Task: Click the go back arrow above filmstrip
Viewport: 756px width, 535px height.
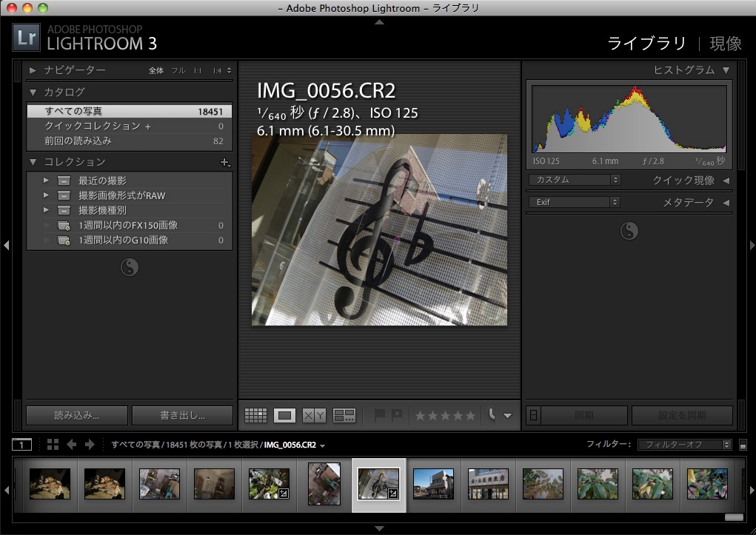Action: [x=72, y=445]
